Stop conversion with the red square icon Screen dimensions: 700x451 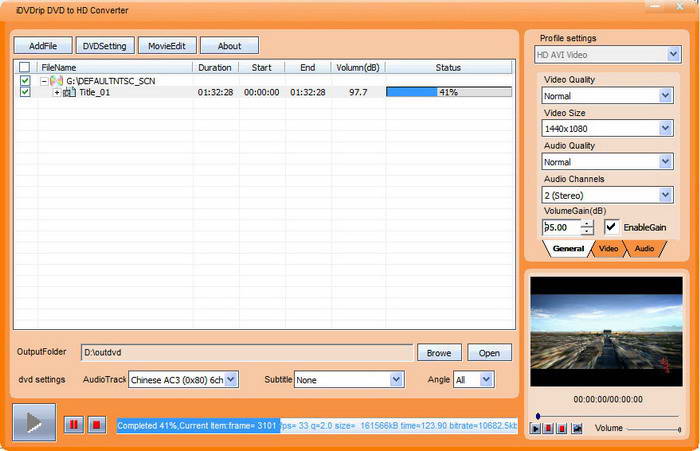[96, 424]
